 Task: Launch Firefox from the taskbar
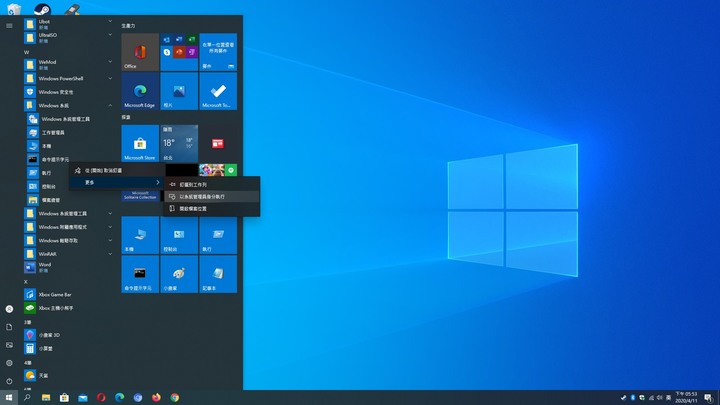(x=156, y=398)
